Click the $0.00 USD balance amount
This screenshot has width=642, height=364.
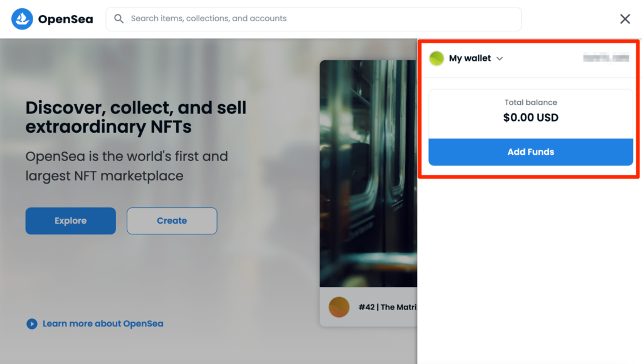coord(530,117)
